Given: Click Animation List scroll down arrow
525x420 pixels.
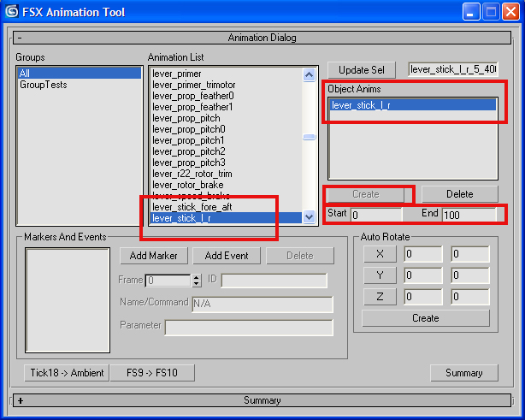Looking at the screenshot, I should click(x=309, y=217).
